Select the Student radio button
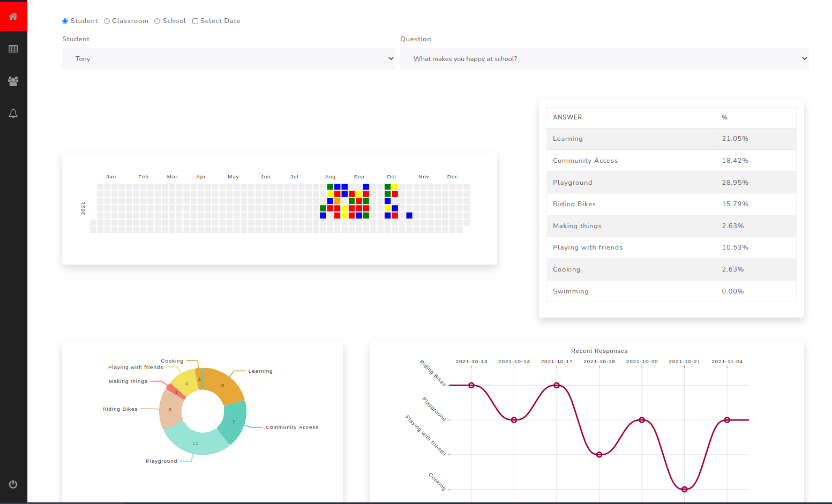 pyautogui.click(x=65, y=21)
